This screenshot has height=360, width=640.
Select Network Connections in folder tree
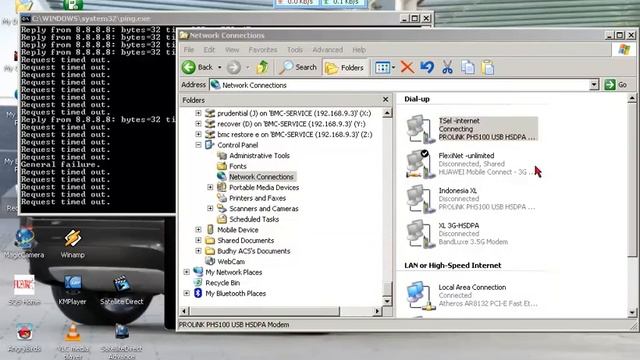[261, 177]
